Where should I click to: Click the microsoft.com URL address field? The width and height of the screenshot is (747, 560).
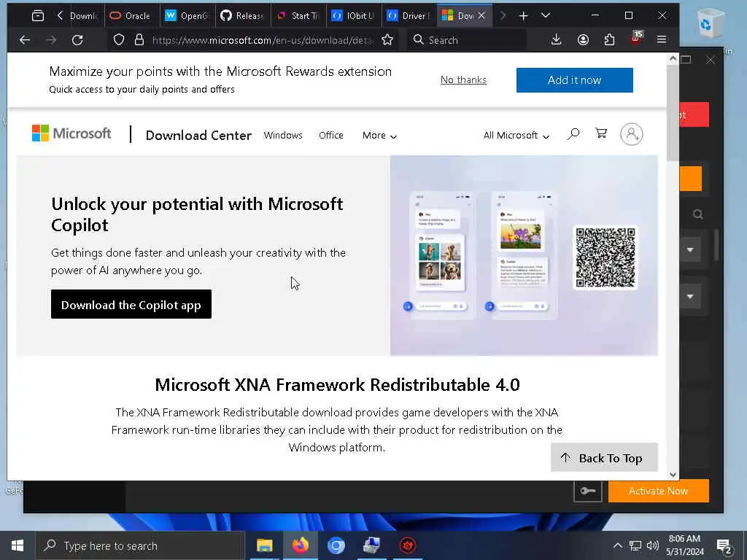click(x=262, y=40)
